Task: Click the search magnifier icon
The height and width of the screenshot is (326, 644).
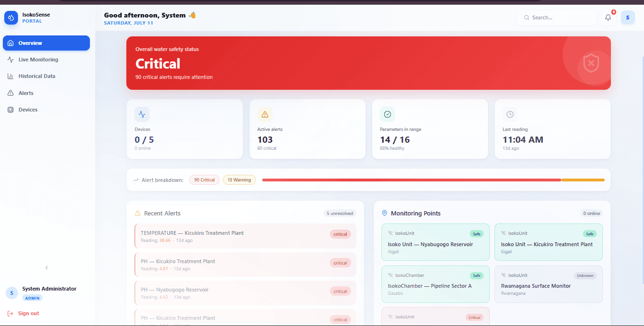Action: coord(526,17)
